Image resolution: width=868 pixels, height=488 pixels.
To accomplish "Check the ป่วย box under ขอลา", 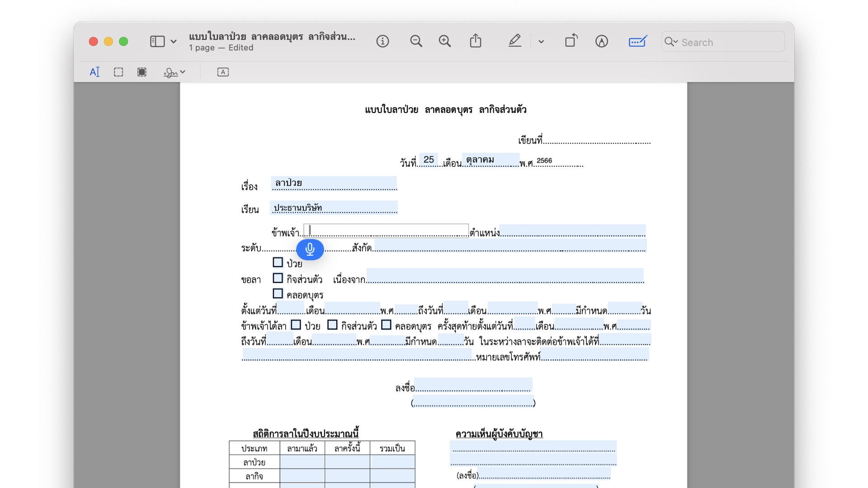I will (278, 263).
